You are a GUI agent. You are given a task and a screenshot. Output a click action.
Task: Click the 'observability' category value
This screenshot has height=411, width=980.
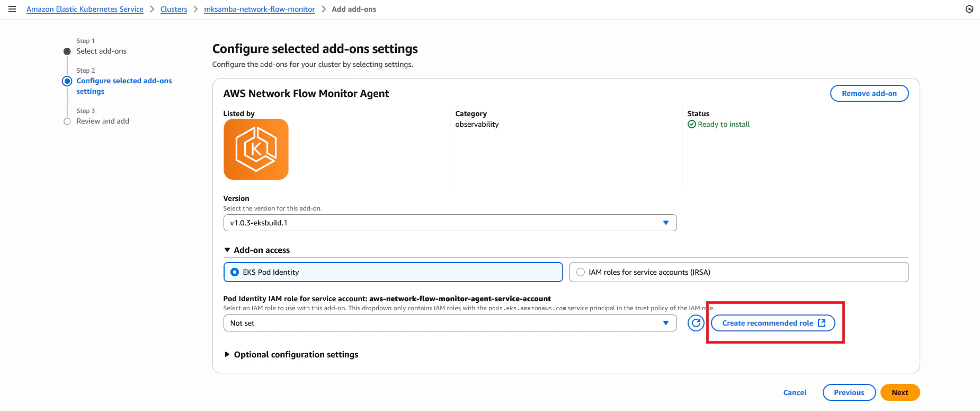(477, 124)
